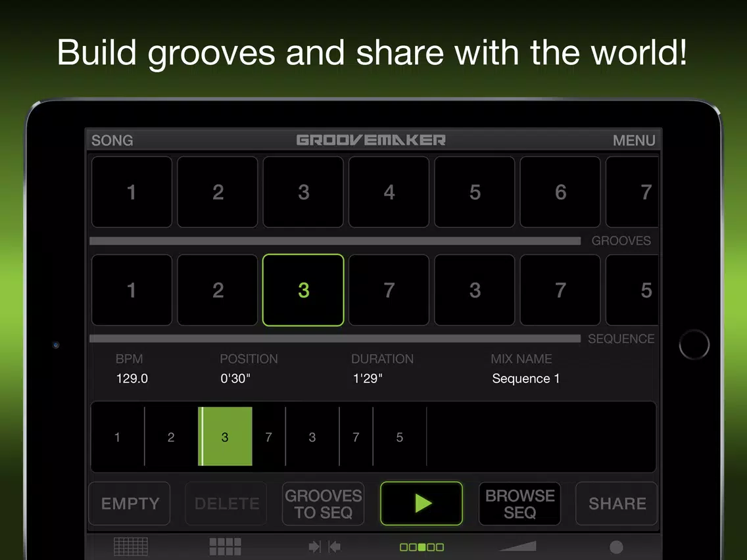The image size is (747, 560).
Task: Click the mix name Sequence 1
Action: click(525, 379)
